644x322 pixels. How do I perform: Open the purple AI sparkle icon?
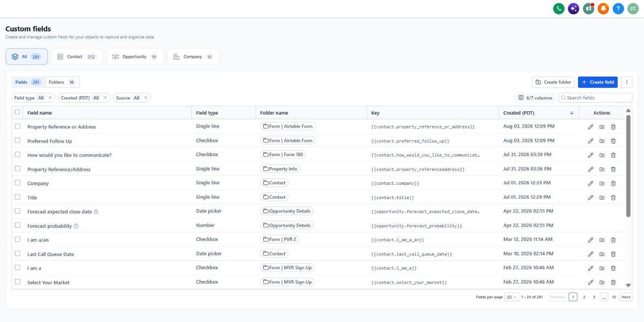click(573, 8)
